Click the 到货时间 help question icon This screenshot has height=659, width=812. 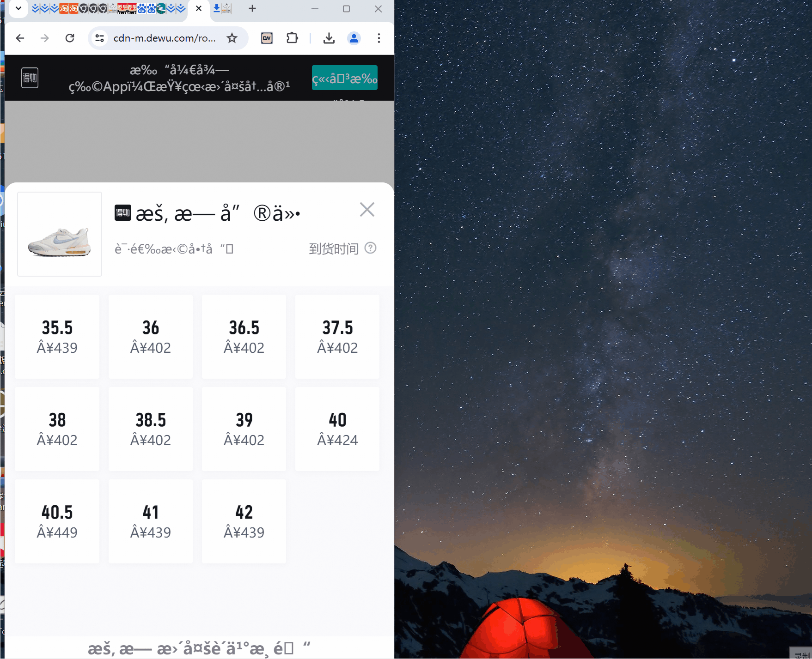(x=371, y=248)
